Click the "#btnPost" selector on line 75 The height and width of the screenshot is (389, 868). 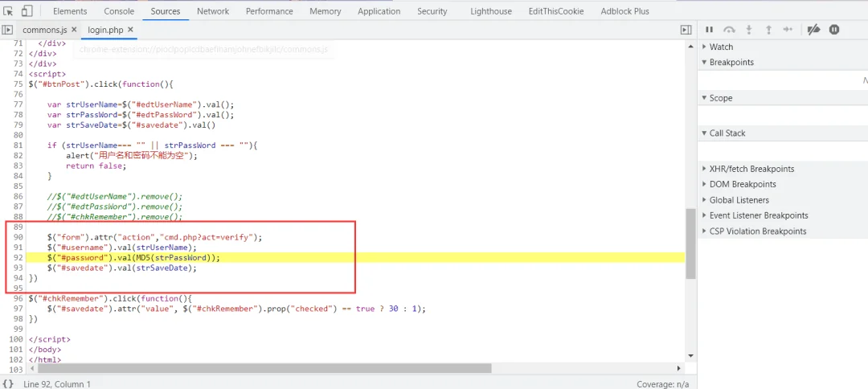61,84
